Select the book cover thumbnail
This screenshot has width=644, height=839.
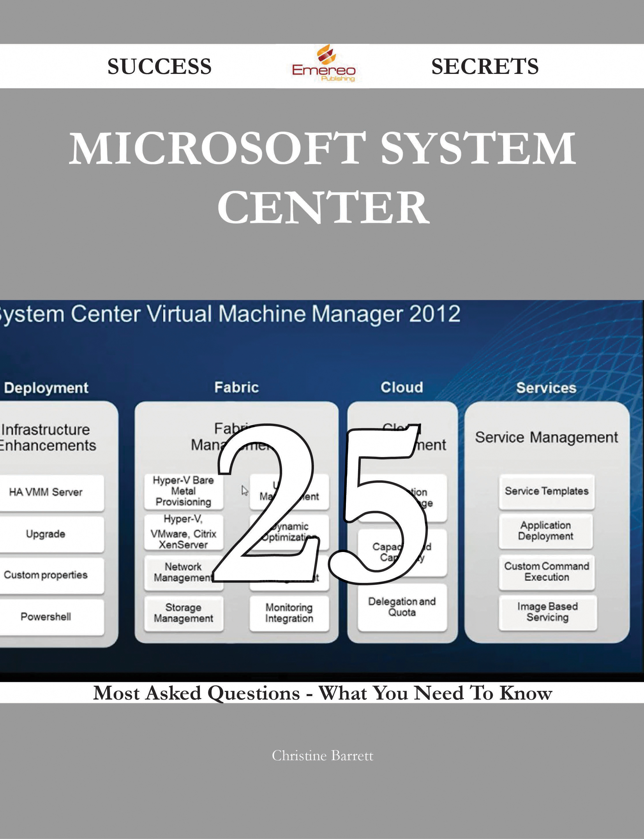[322, 419]
